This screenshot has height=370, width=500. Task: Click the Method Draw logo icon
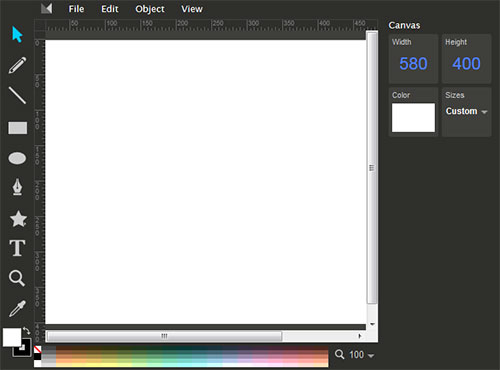(47, 9)
